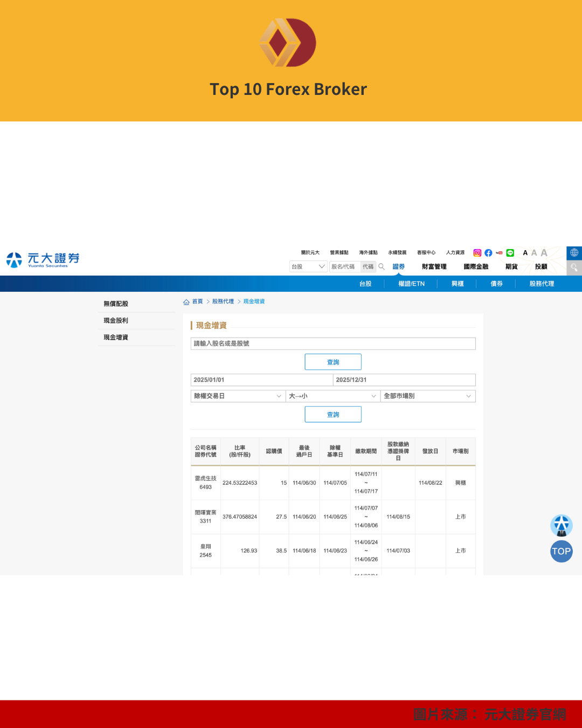Open the 除權交易日 sort field dropdown
This screenshot has height=728, width=582.
tap(238, 396)
